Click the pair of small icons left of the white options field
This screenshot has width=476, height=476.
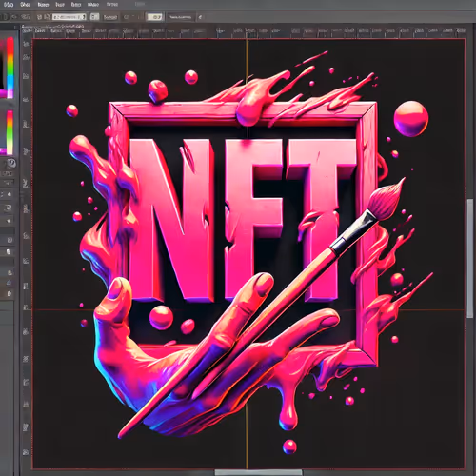43,17
